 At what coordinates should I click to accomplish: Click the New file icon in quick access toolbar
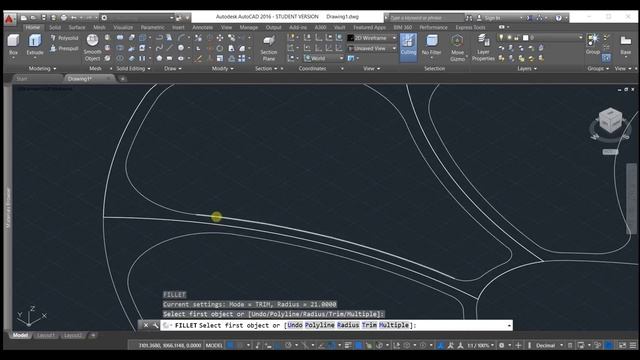tap(24, 18)
